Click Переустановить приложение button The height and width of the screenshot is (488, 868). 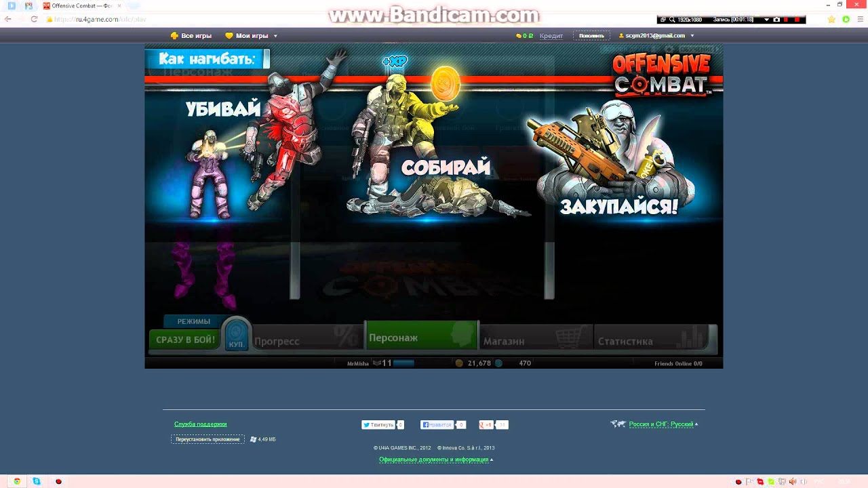208,439
